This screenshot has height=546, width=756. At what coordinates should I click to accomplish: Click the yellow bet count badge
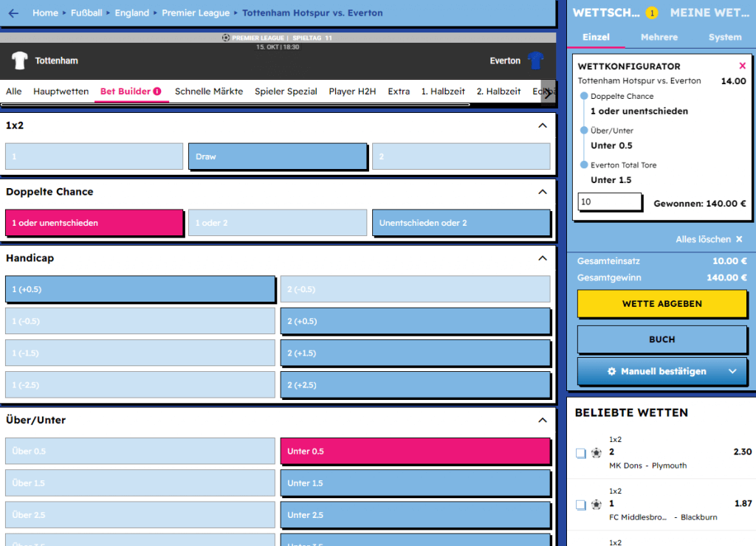coord(652,13)
